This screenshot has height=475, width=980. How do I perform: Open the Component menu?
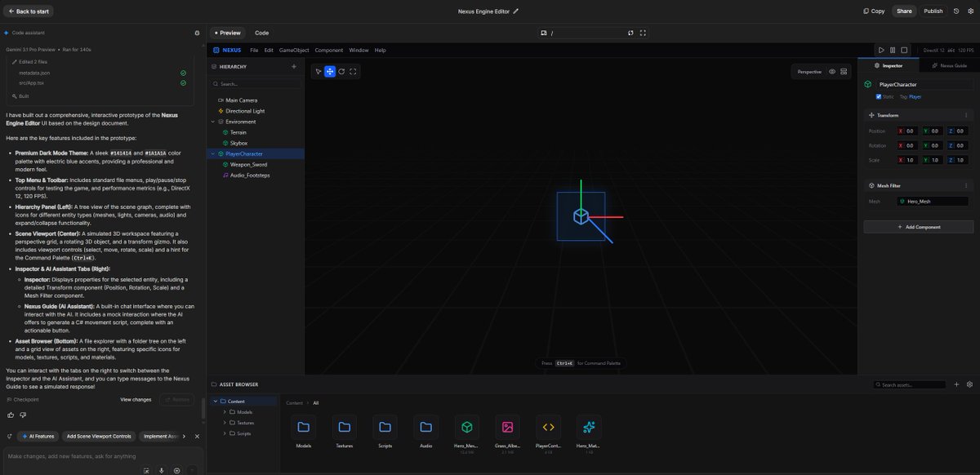(x=329, y=50)
